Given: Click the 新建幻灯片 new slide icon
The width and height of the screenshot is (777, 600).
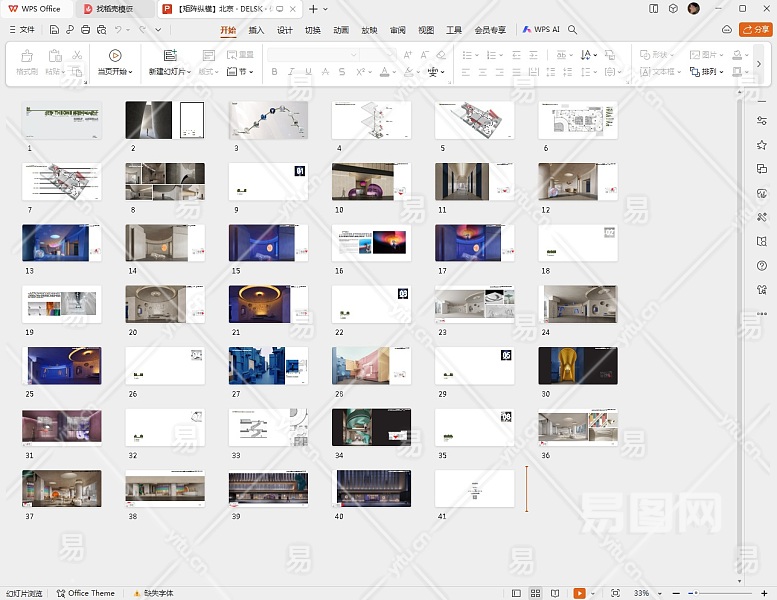Looking at the screenshot, I should pyautogui.click(x=170, y=56).
